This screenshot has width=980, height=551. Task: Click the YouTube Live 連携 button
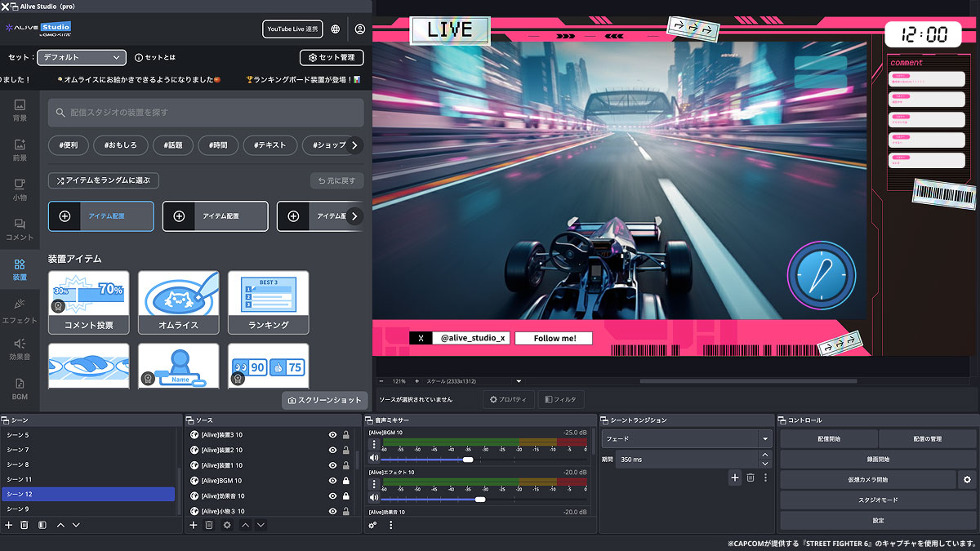pyautogui.click(x=292, y=29)
